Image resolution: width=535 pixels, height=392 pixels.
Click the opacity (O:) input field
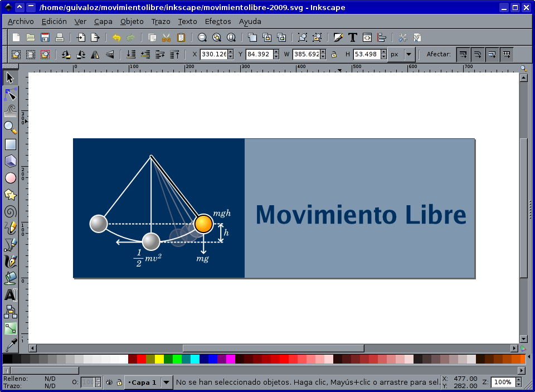click(86, 382)
